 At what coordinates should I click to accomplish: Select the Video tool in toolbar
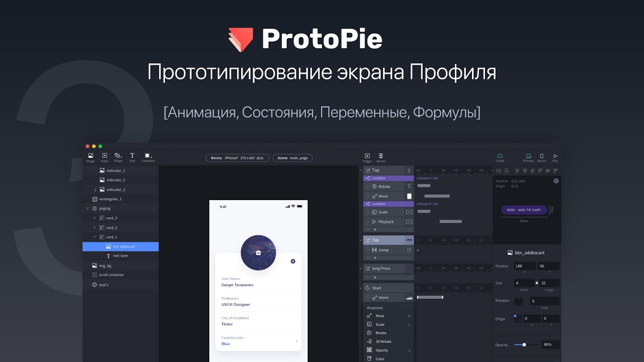pyautogui.click(x=105, y=157)
